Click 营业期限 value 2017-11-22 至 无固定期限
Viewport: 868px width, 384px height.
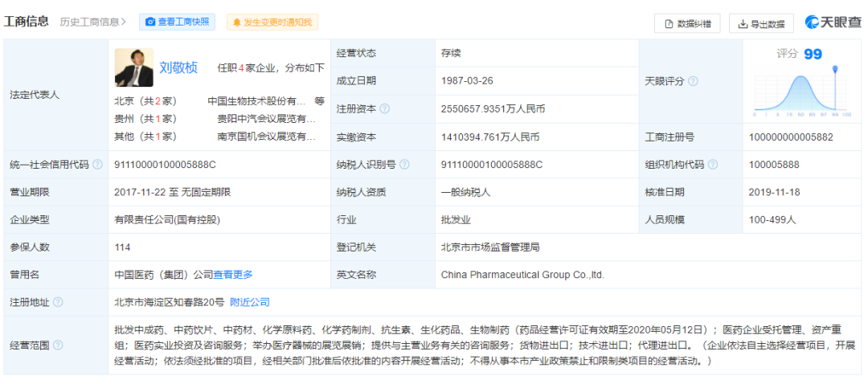(x=172, y=192)
